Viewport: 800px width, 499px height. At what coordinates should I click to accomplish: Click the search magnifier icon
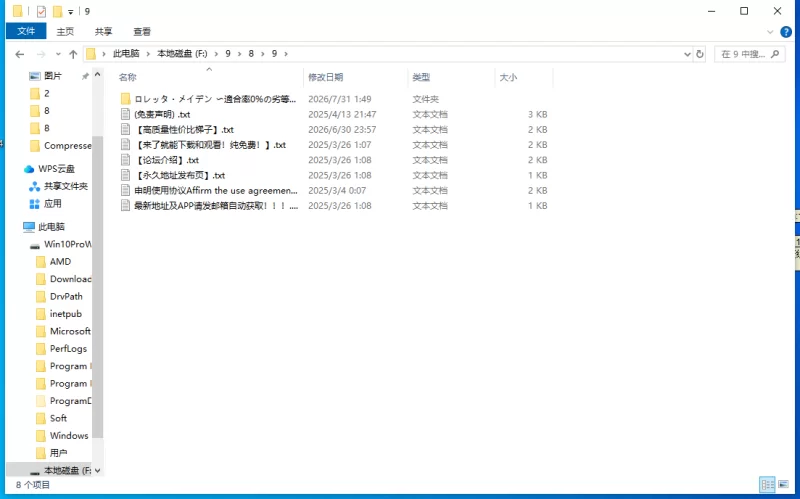(x=775, y=54)
